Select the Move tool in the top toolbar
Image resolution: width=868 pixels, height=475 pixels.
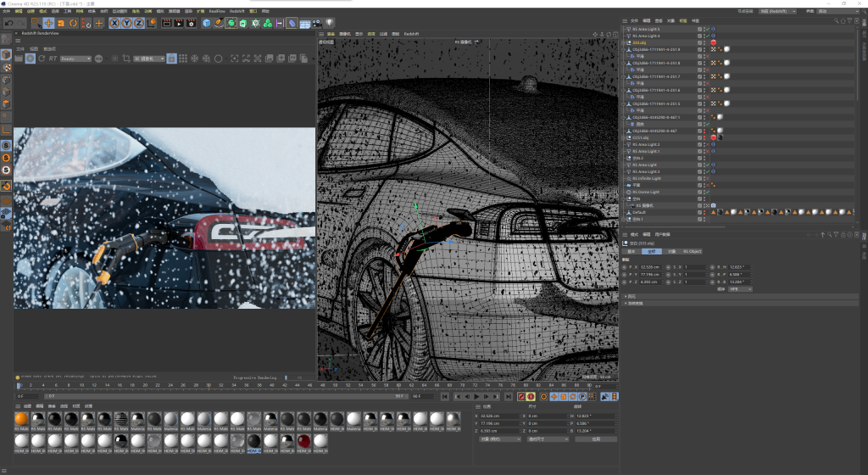point(48,23)
